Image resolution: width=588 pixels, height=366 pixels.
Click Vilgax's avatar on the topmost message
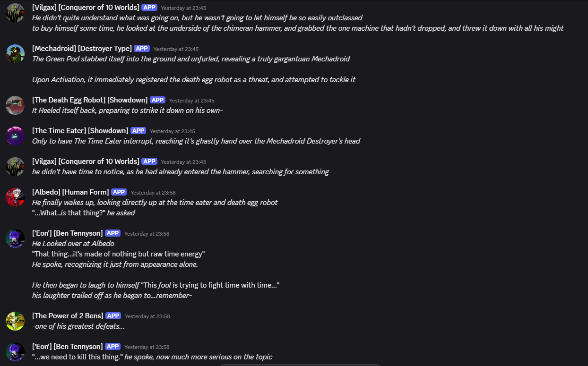[x=15, y=13]
